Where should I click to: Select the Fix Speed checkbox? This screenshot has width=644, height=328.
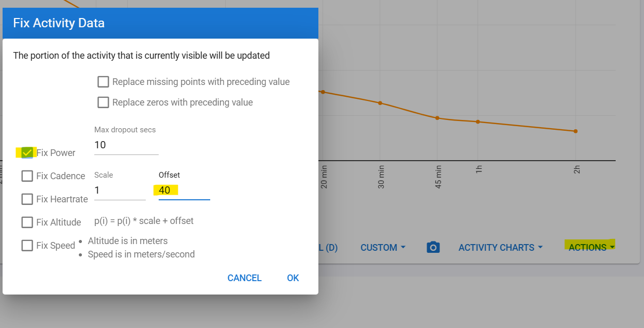point(27,245)
